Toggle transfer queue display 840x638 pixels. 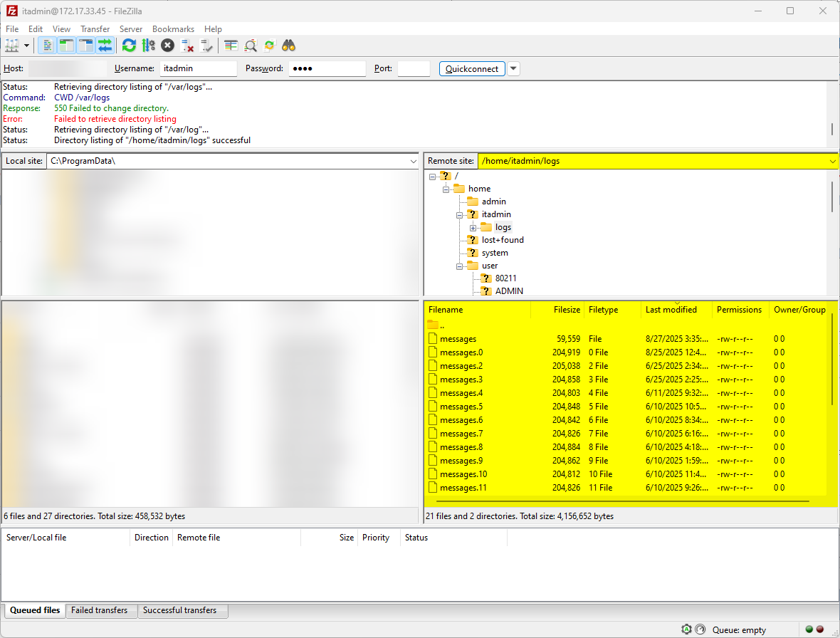click(x=105, y=46)
